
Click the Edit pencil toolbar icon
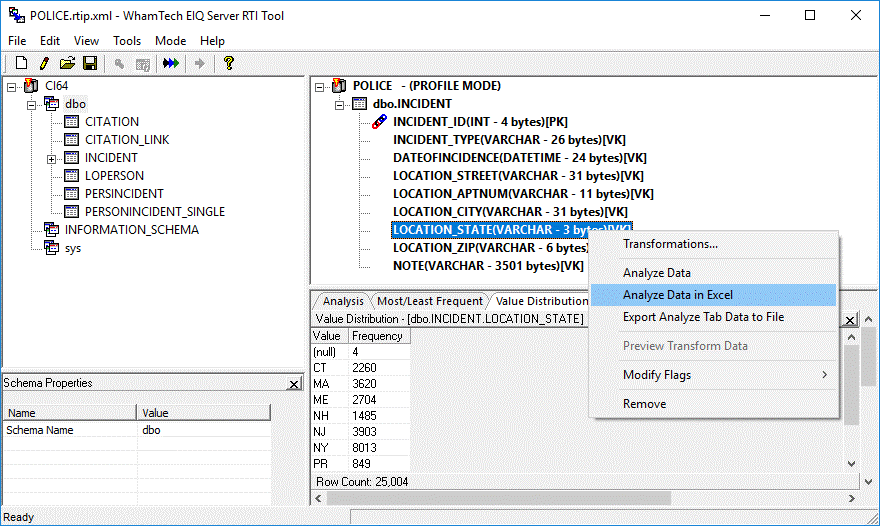tap(44, 63)
